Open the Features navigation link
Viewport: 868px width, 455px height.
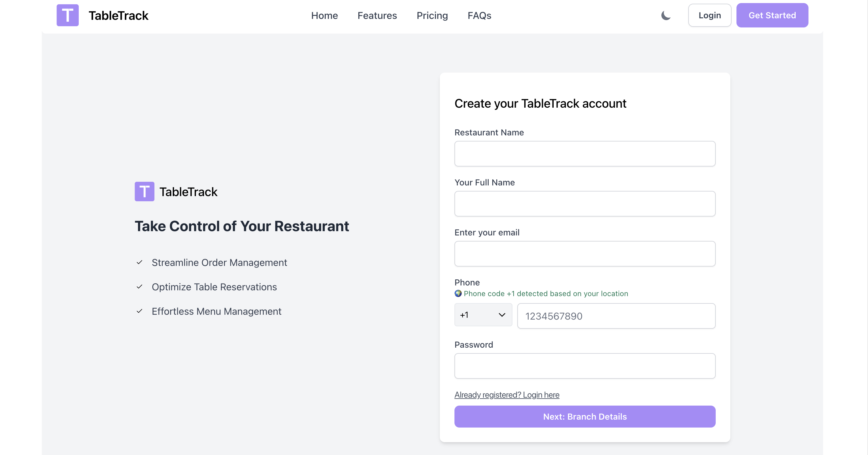point(377,16)
